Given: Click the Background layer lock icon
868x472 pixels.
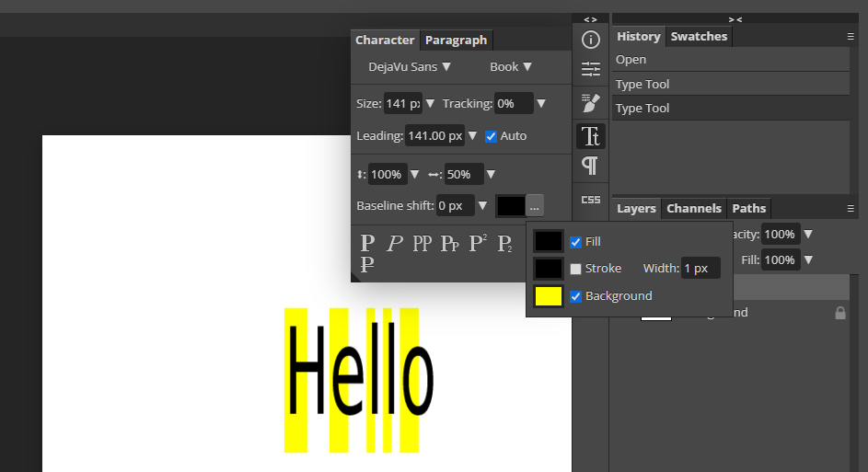Looking at the screenshot, I should click(x=840, y=313).
